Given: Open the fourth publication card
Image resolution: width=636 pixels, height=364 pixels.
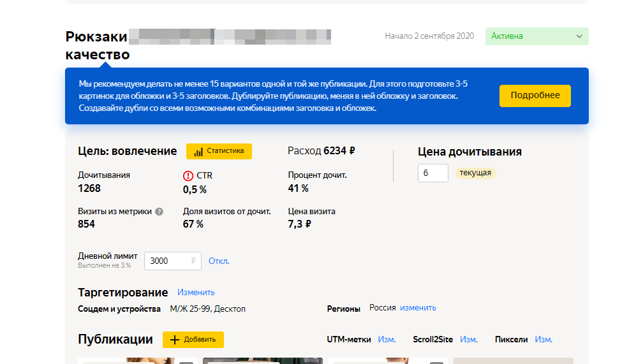Looking at the screenshot, I should coord(513,360).
